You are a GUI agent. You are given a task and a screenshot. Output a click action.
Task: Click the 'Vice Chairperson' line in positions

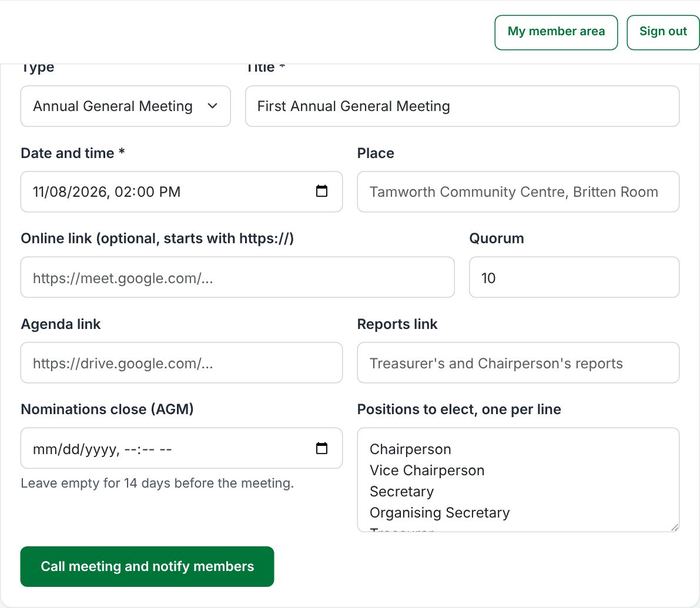(427, 470)
